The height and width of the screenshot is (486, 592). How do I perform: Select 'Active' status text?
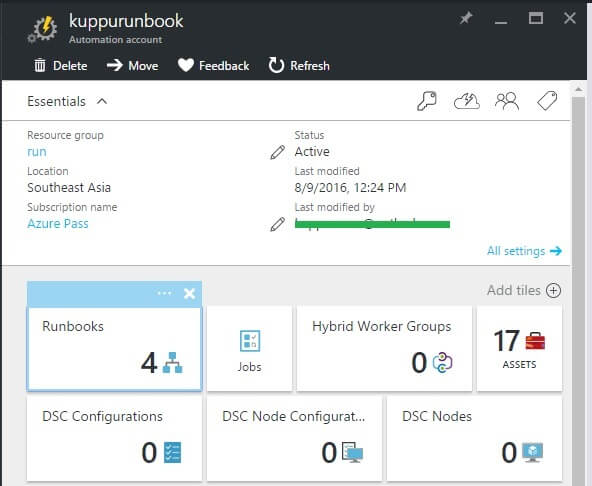pyautogui.click(x=312, y=152)
